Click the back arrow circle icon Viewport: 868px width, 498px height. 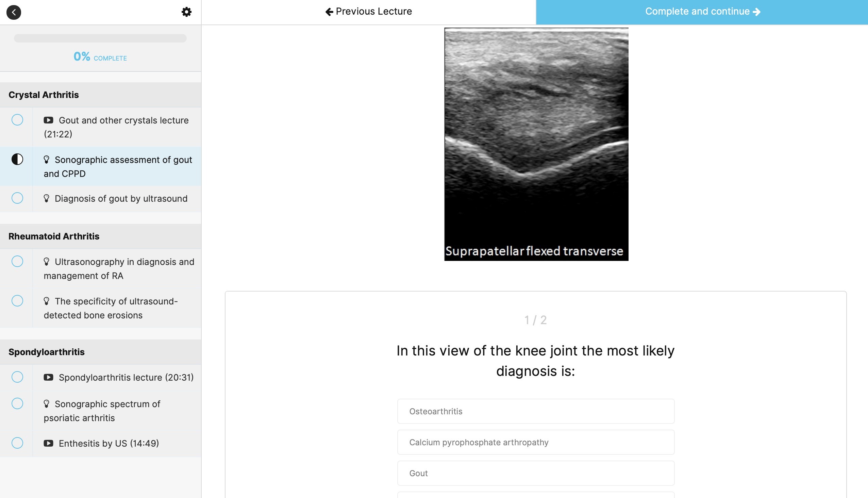point(14,12)
